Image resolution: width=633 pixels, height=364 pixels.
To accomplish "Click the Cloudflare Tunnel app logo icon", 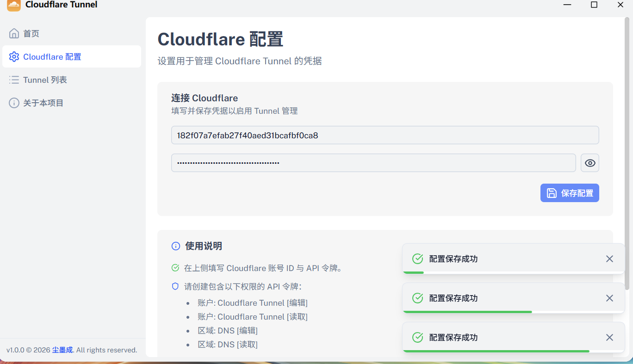I will click(x=14, y=5).
